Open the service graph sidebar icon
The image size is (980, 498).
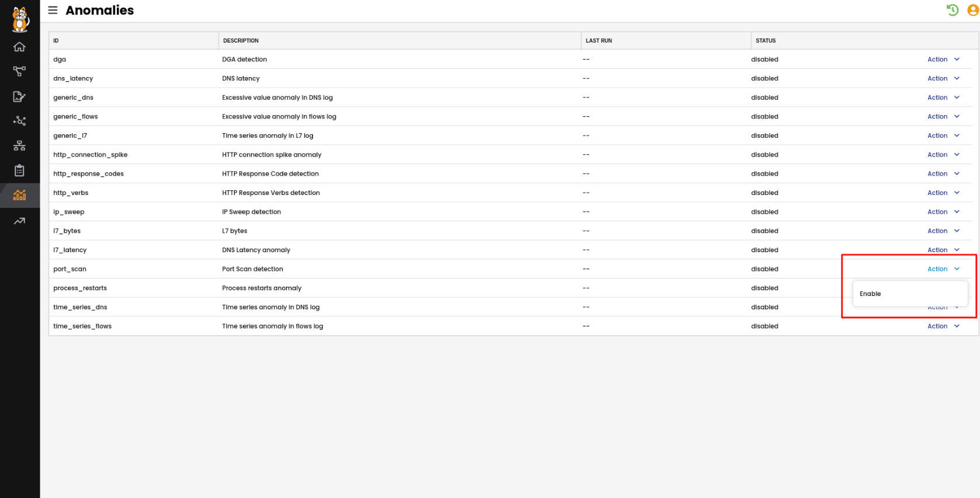[20, 71]
